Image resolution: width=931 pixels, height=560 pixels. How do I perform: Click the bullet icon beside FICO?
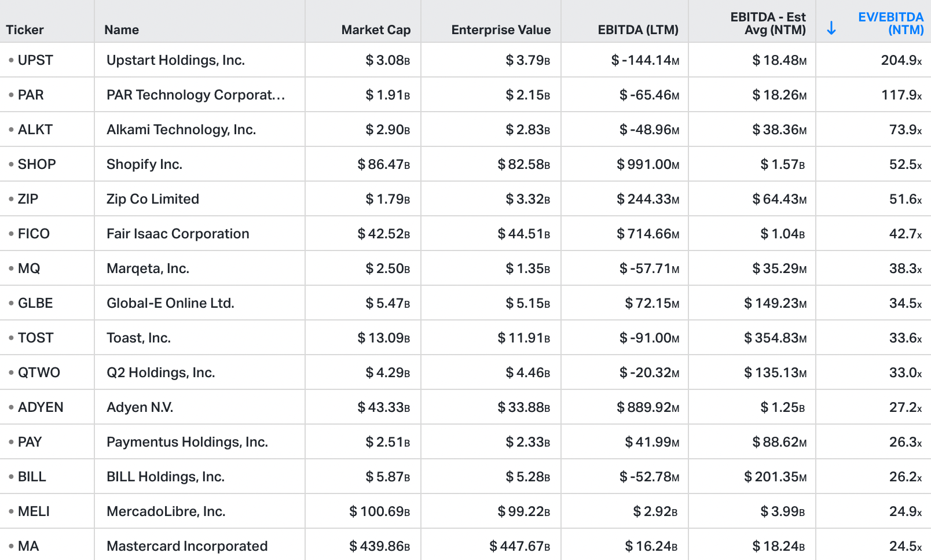click(11, 234)
